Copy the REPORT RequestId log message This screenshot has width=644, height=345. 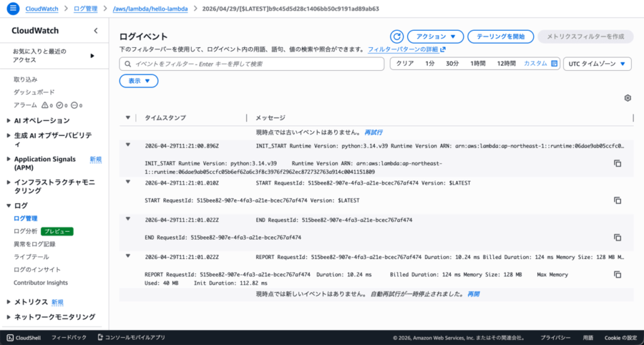[618, 274]
